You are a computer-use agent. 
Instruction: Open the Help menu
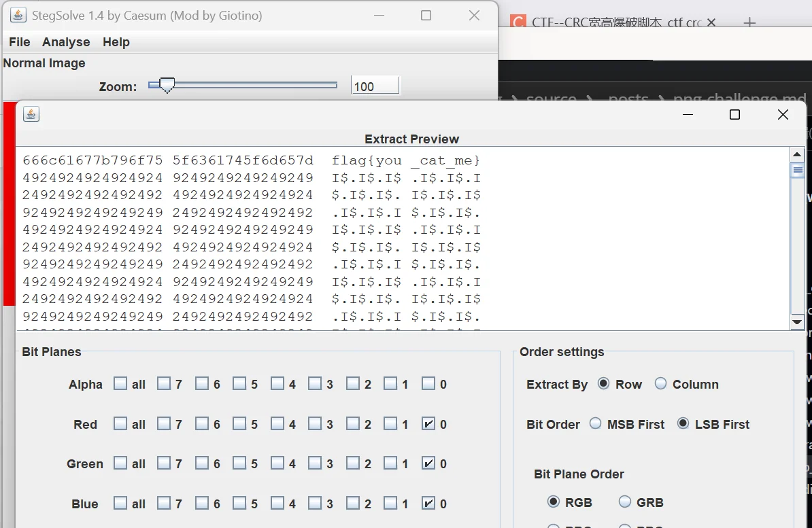(x=116, y=42)
